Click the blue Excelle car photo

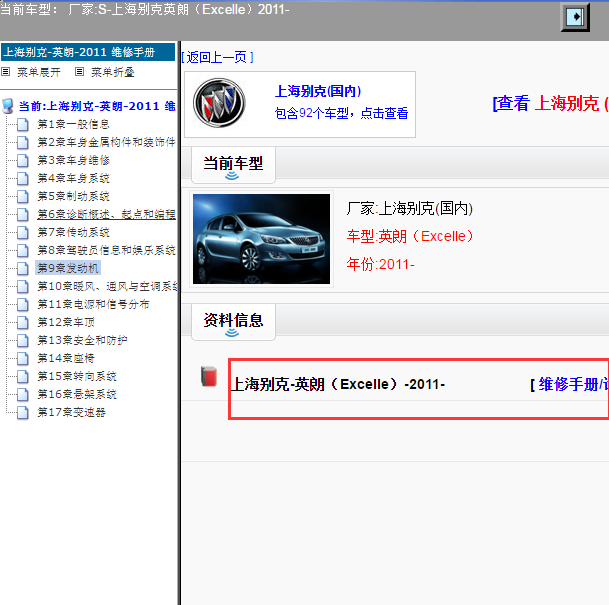(x=261, y=239)
